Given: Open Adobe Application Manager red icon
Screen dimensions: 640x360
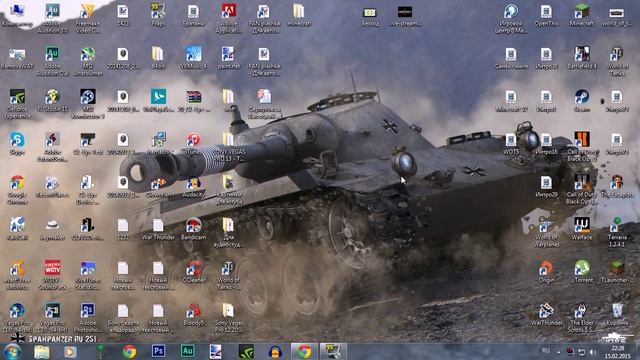Looking at the screenshot, I should click(229, 18).
